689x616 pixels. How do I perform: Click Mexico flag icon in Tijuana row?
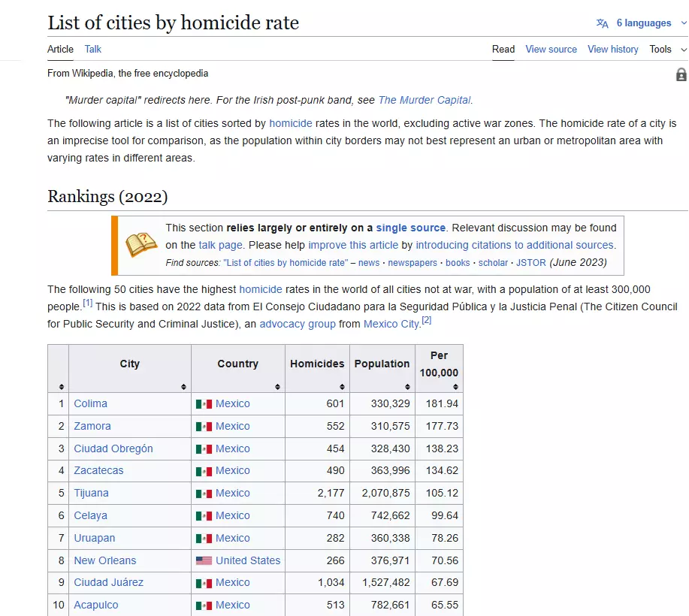[x=204, y=494]
